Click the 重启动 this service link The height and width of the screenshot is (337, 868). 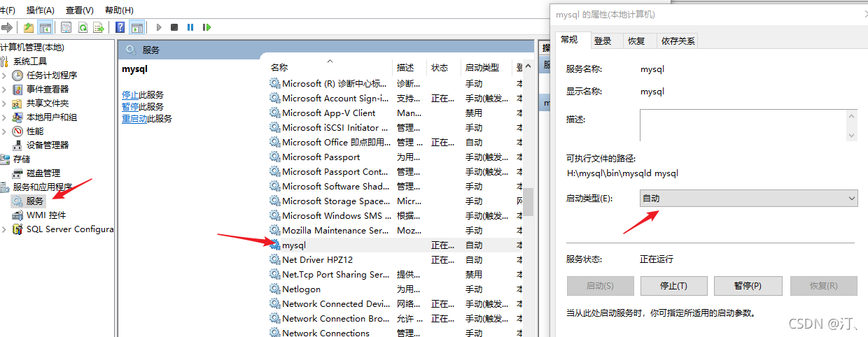pos(134,119)
